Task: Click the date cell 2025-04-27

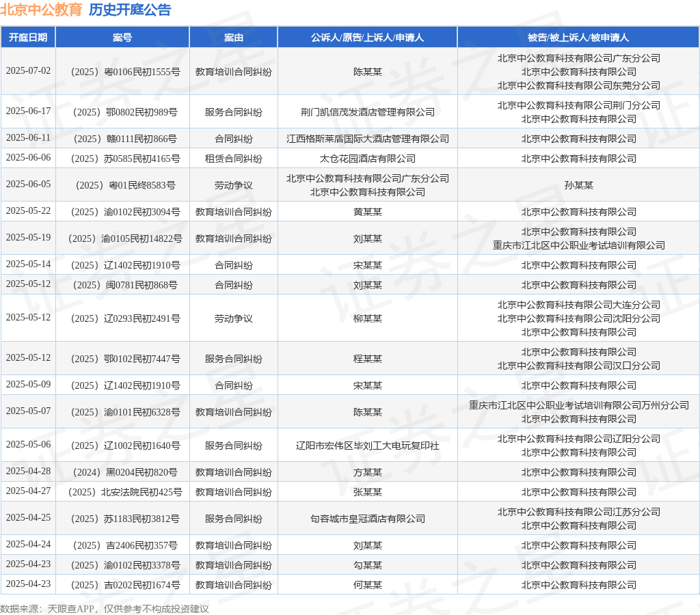Action: (x=28, y=491)
